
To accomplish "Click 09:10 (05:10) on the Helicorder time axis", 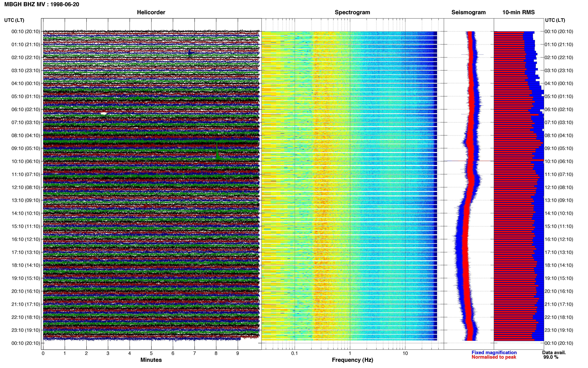I will click(26, 148).
